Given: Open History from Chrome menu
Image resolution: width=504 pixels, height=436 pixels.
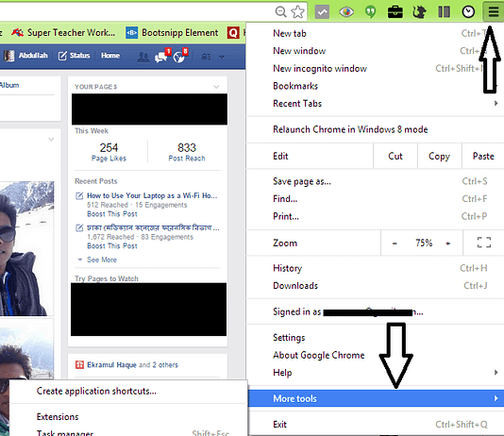Looking at the screenshot, I should coord(376,268).
